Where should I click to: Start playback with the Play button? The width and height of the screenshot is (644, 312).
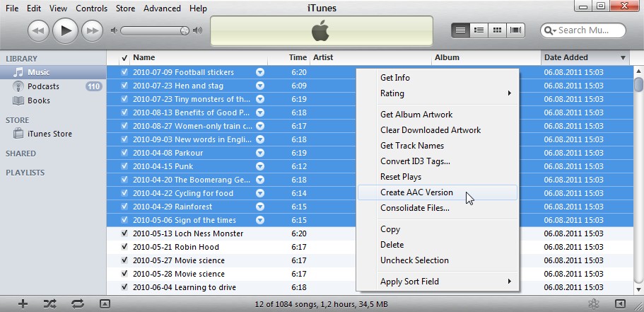click(x=65, y=31)
